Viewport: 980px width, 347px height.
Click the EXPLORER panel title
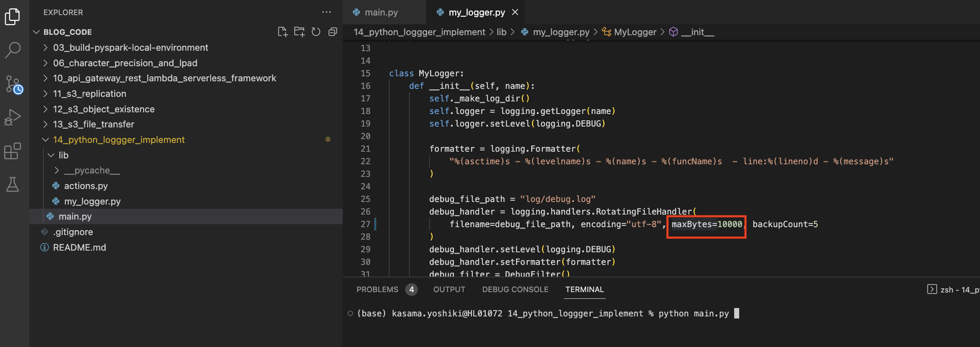[x=63, y=13]
